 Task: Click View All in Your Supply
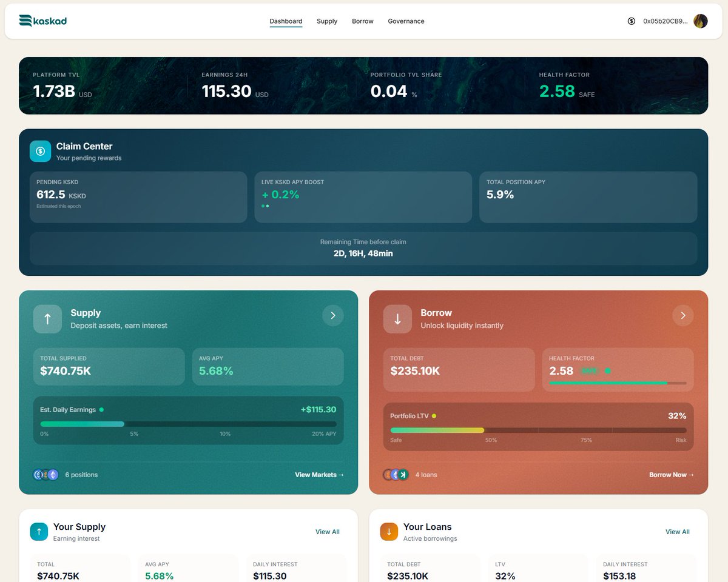[328, 532]
